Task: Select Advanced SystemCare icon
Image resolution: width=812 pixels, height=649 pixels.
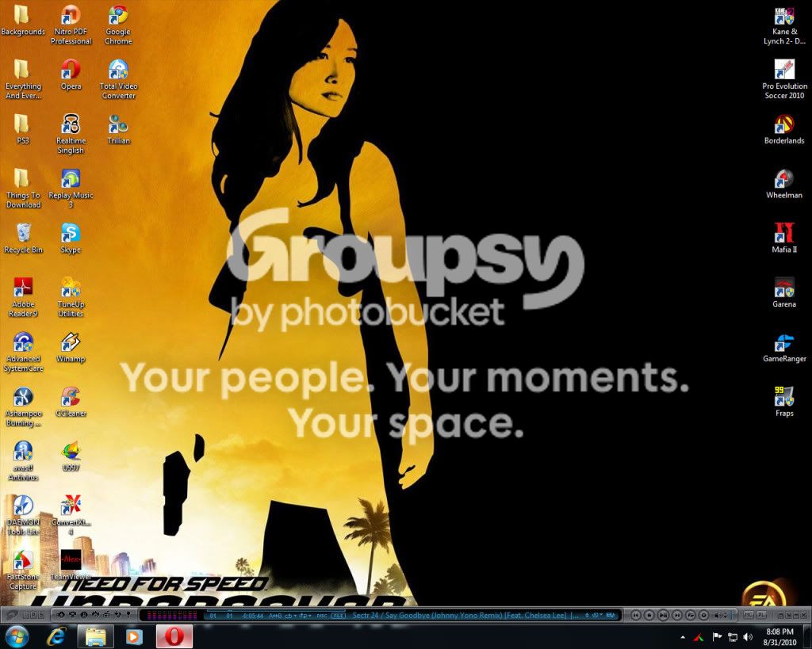Action: [x=23, y=353]
